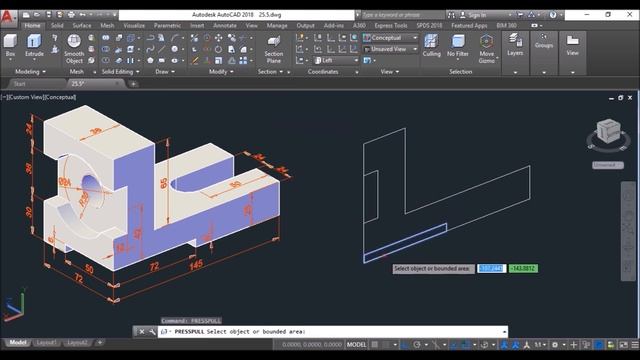Viewport: 640px width, 360px height.
Task: Close the command line with X button
Action: 141,332
